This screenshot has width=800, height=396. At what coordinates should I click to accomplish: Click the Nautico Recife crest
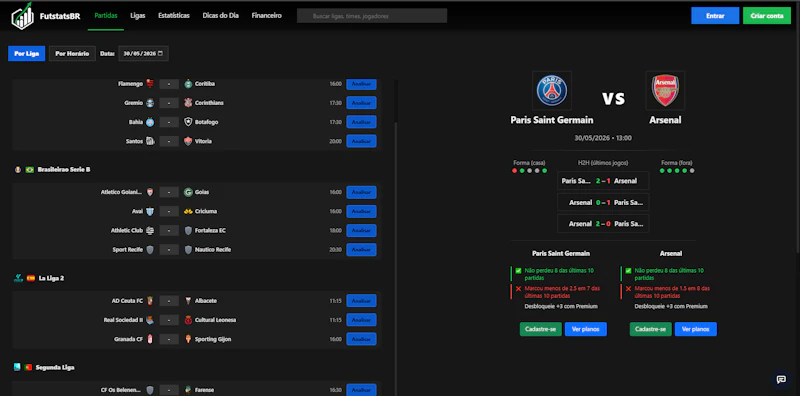click(188, 250)
